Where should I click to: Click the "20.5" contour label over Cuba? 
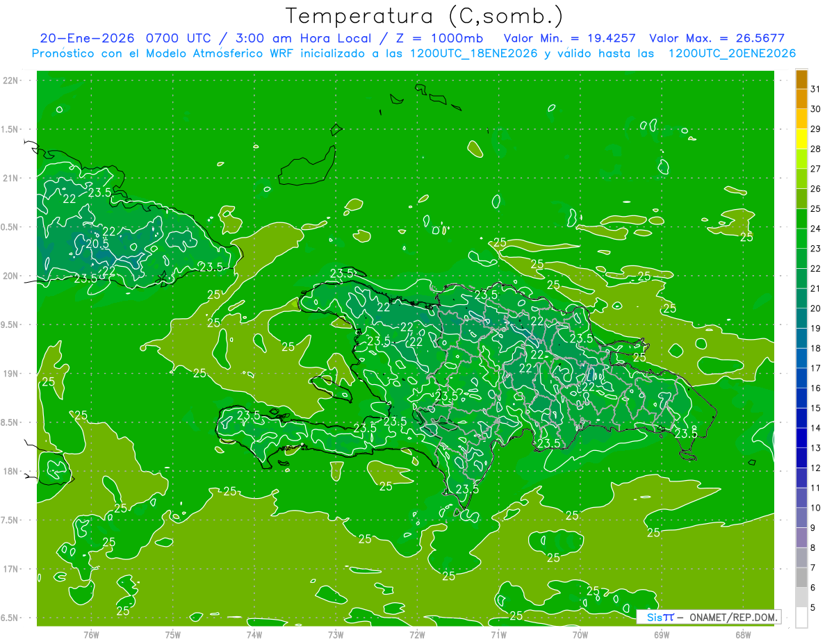click(x=97, y=243)
